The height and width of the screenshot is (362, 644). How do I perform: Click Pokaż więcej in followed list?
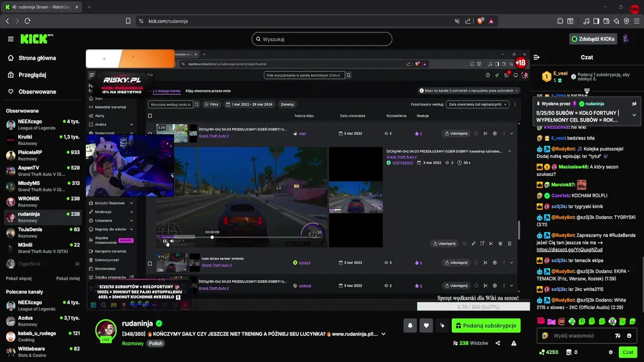click(x=19, y=279)
